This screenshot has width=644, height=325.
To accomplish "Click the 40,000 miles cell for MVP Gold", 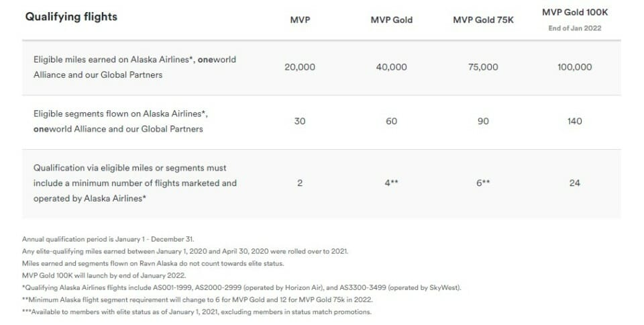I will 391,67.
